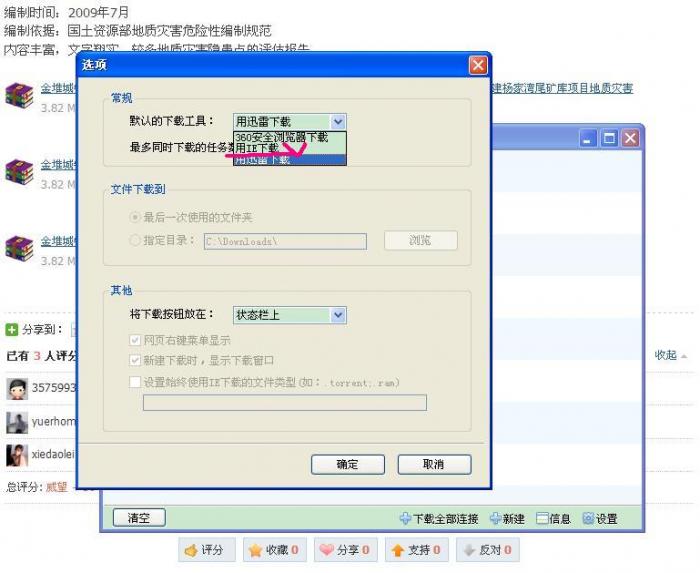
Task: Open 设置 settings in the download manager bar
Action: pos(600,519)
